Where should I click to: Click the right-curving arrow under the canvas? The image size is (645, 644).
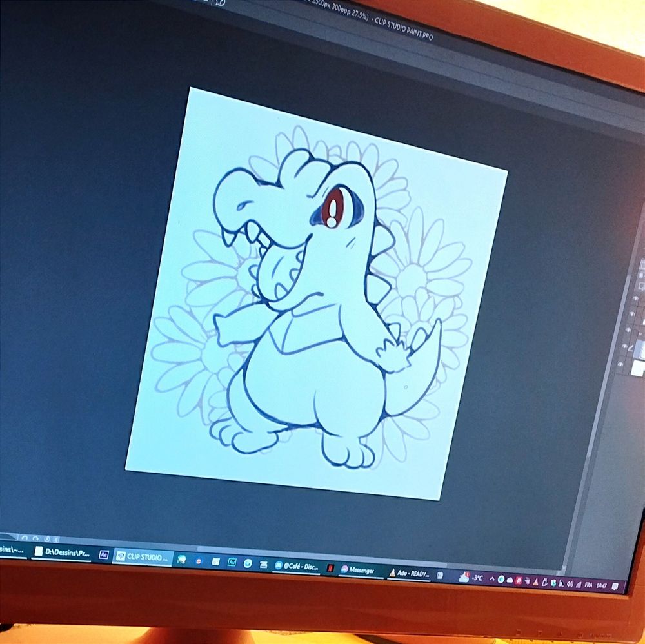[35, 538]
